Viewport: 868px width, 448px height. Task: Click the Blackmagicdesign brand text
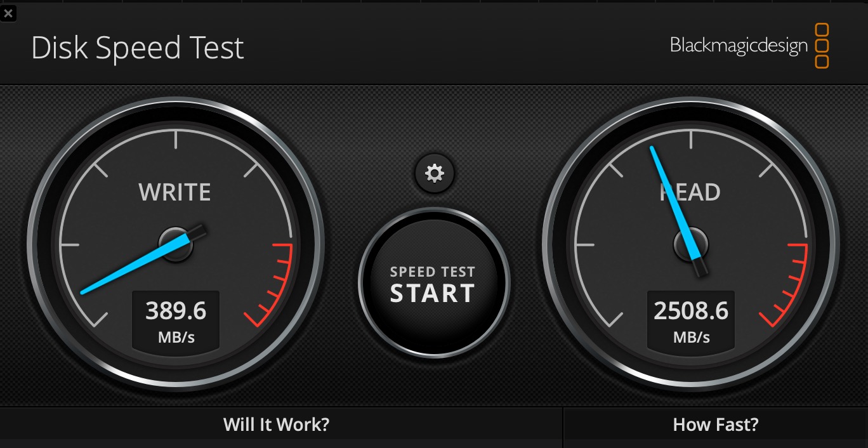739,46
